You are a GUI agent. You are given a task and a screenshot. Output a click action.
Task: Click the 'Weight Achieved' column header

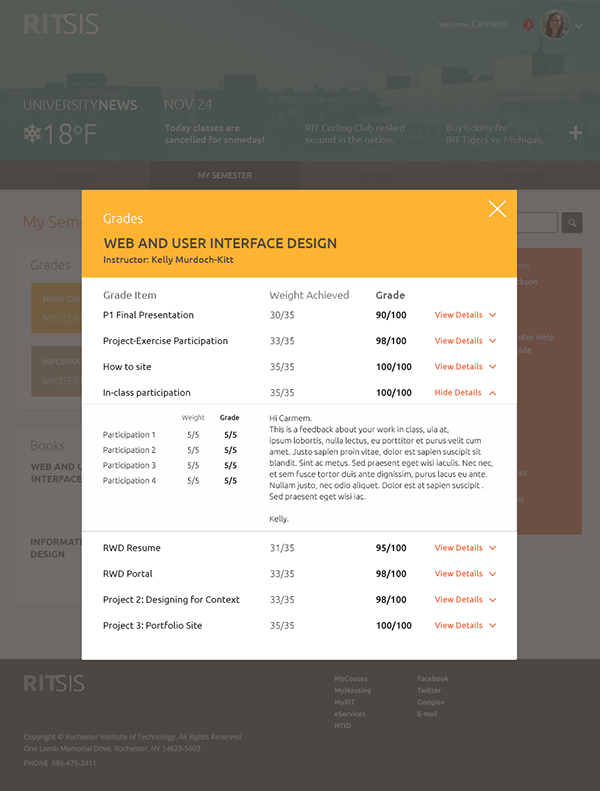click(309, 295)
